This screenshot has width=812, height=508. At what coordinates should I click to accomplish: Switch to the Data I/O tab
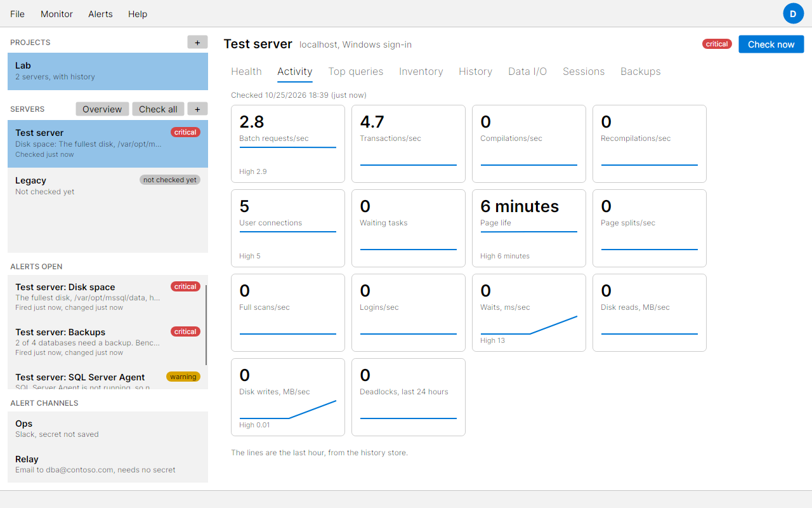pos(528,72)
